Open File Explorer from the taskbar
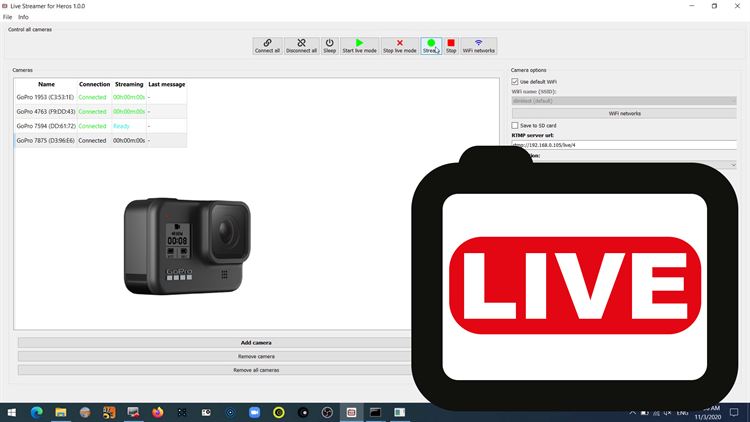 click(x=61, y=412)
